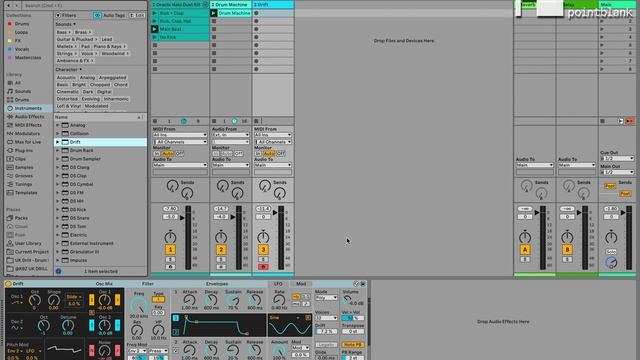This screenshot has height=360, width=640.
Task: Switch to the LFO tab in Drift
Action: pyautogui.click(x=278, y=284)
